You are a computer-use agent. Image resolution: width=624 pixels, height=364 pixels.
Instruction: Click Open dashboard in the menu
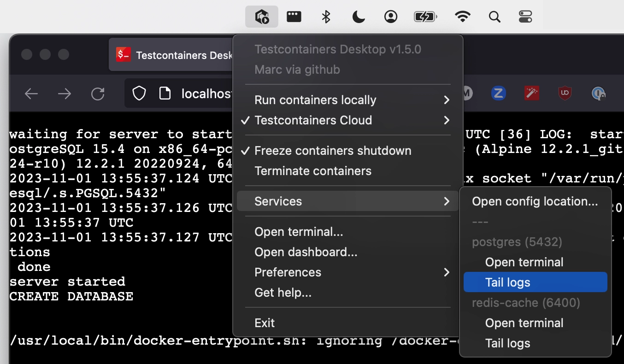(x=306, y=252)
